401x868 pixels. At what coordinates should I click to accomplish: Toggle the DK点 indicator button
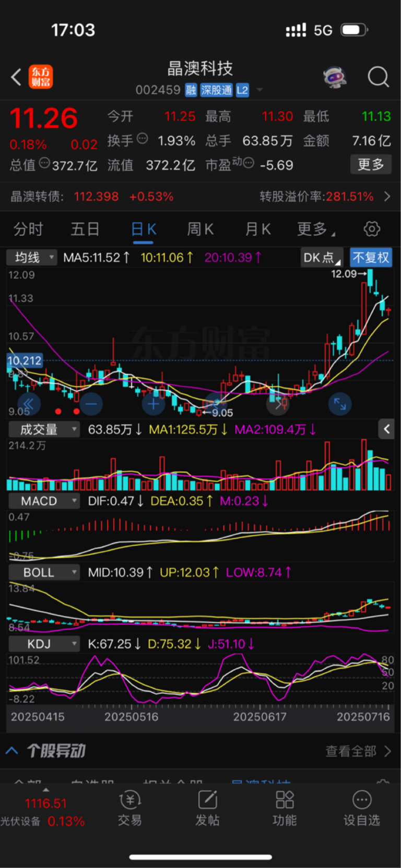(322, 257)
